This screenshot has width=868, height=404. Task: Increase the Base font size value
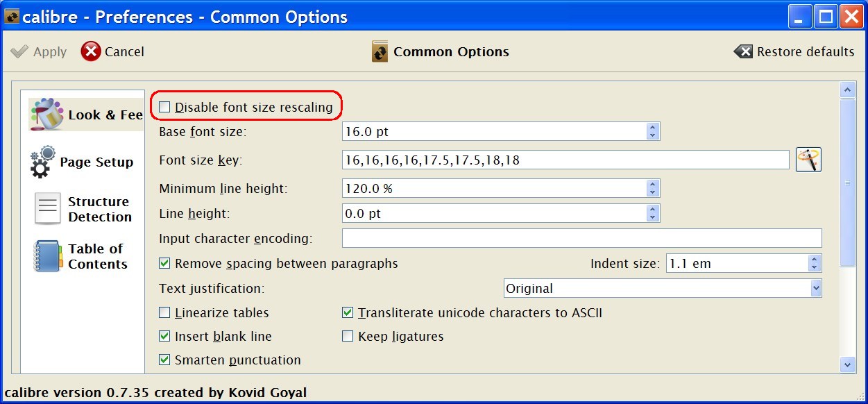(x=652, y=127)
